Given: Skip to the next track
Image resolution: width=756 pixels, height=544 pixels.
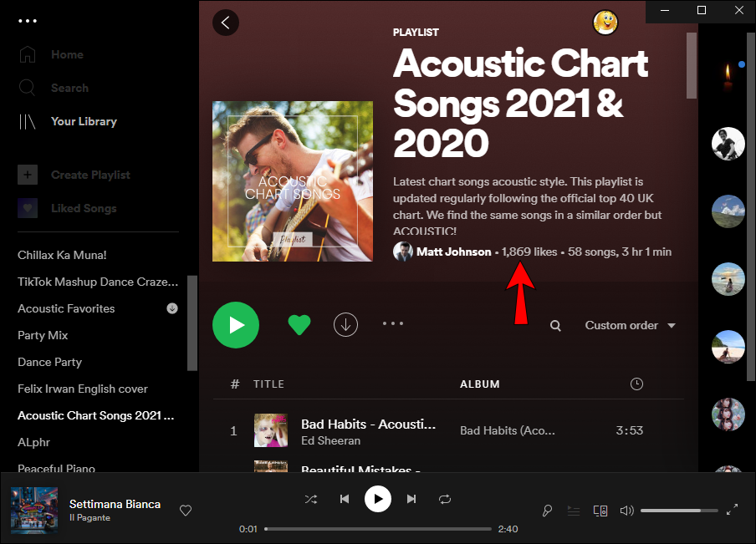Looking at the screenshot, I should (411, 499).
